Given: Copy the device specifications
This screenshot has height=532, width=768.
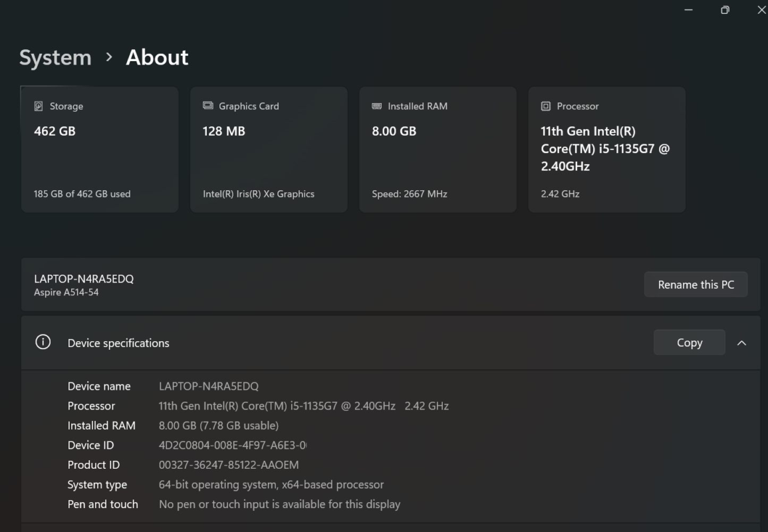Looking at the screenshot, I should [689, 342].
